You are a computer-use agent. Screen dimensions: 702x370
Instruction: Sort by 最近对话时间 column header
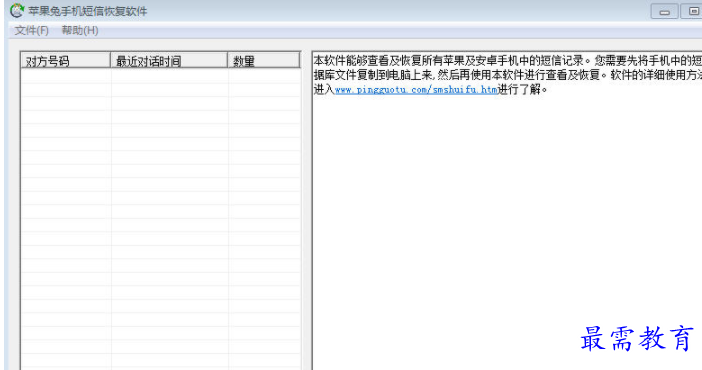point(169,60)
